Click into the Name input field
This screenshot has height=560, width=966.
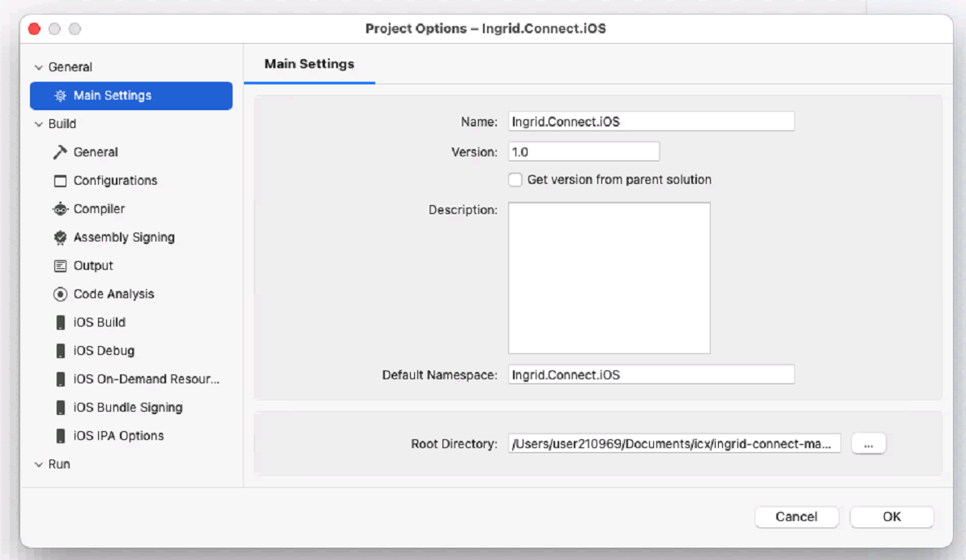(652, 122)
